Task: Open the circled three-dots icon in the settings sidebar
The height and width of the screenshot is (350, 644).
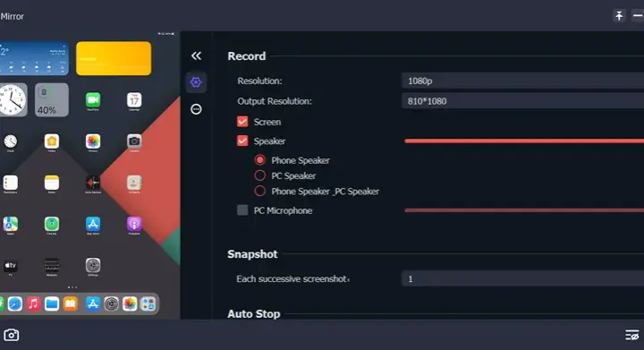Action: coord(196,109)
